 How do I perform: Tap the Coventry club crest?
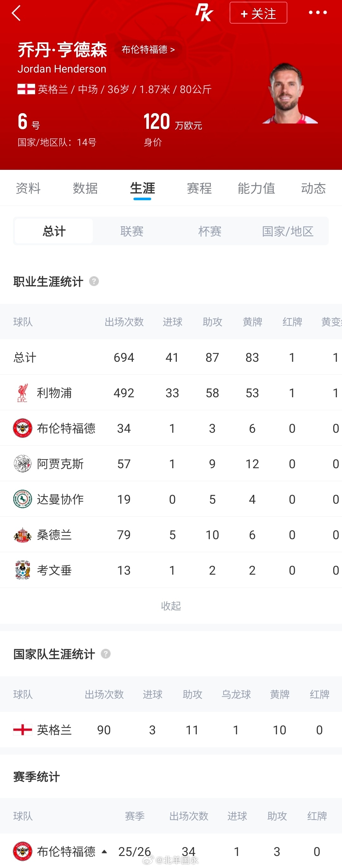coord(23,570)
